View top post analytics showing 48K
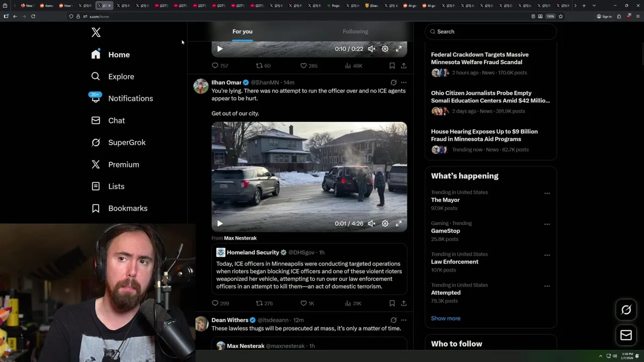 [x=353, y=65]
